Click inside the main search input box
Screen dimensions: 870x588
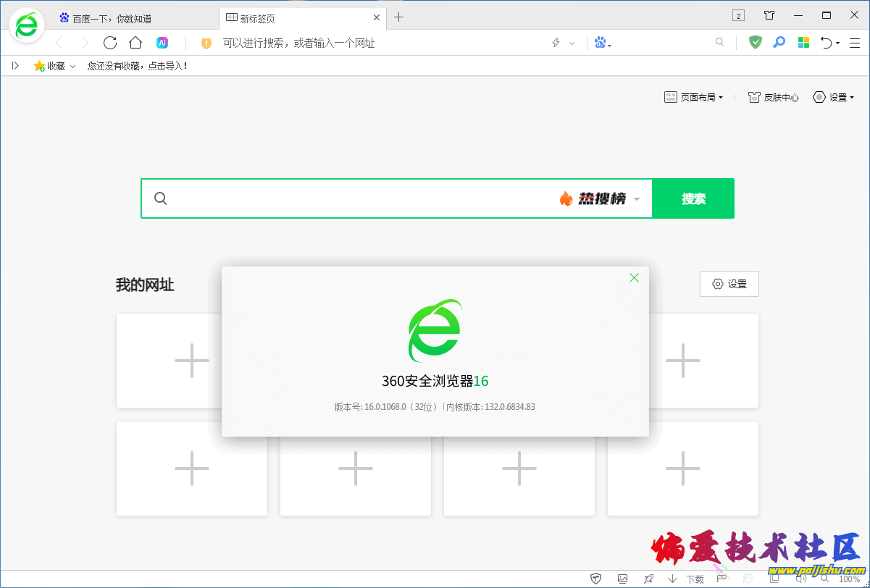point(326,198)
